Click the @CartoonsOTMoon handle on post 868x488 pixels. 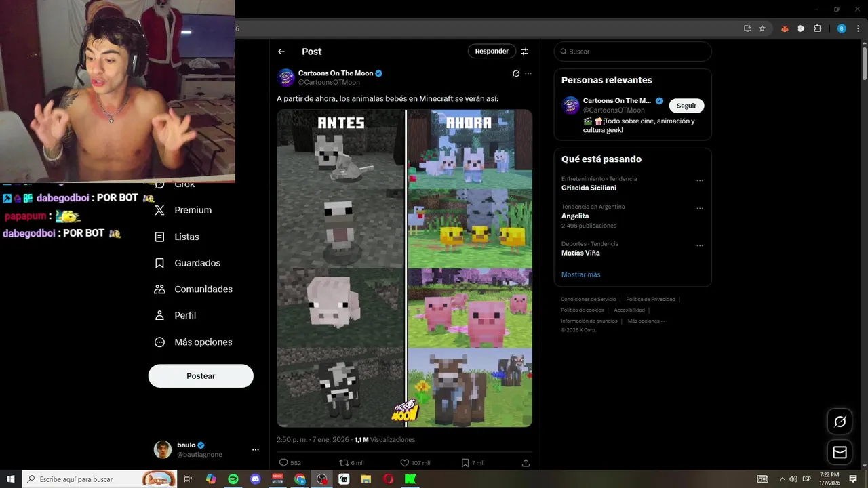coord(329,82)
